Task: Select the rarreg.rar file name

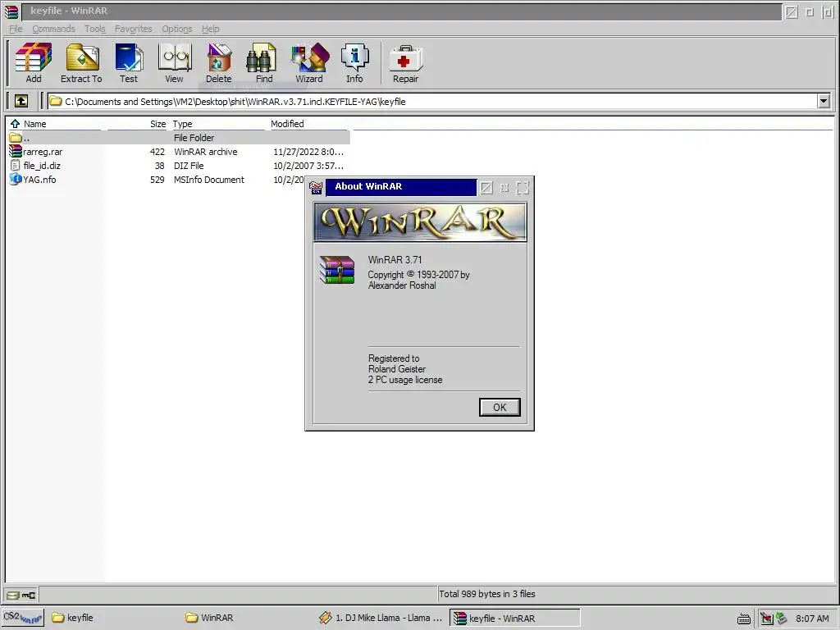Action: 43,152
